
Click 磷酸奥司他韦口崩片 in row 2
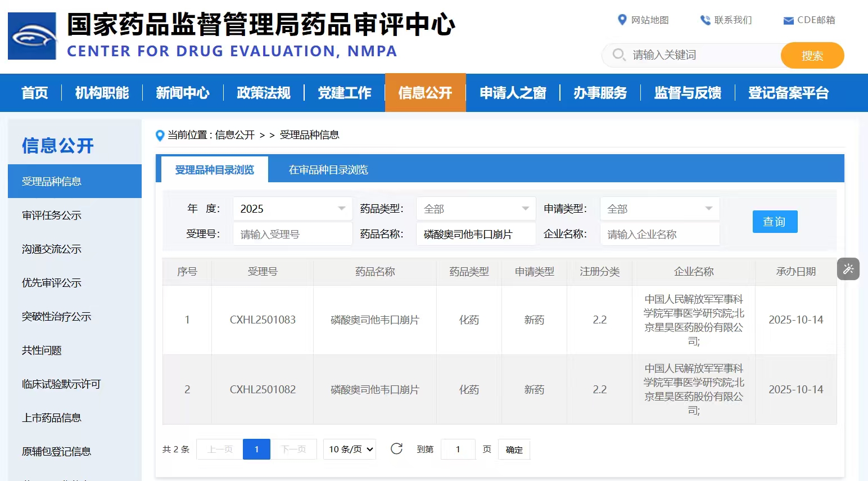[375, 389]
